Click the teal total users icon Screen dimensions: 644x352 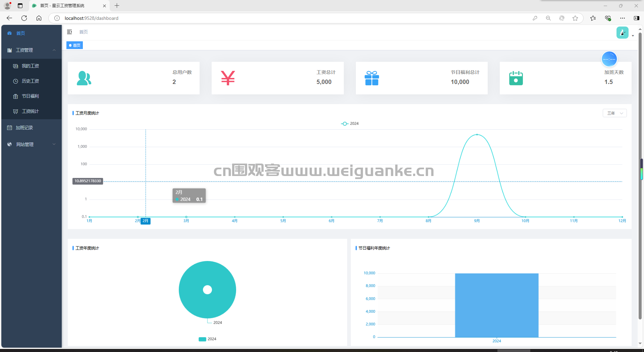click(x=84, y=78)
